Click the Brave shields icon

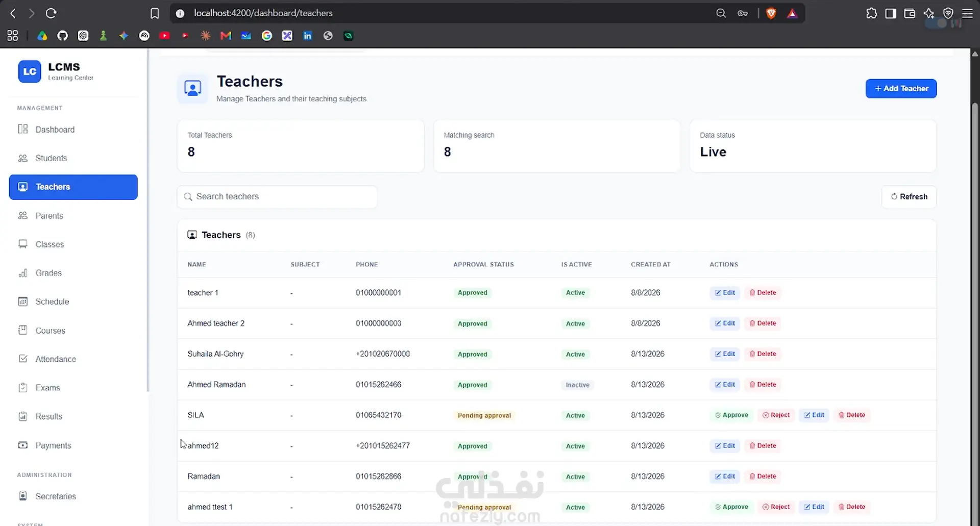click(771, 13)
